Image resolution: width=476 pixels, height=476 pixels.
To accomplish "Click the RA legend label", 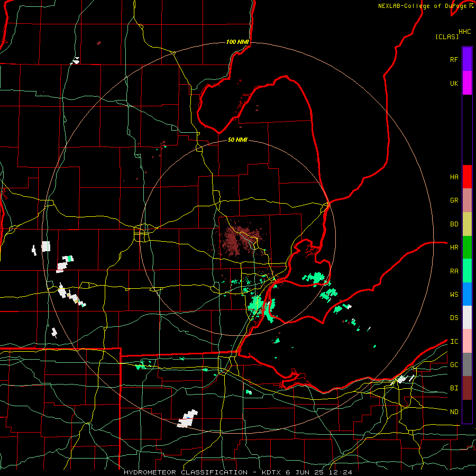I will (454, 271).
